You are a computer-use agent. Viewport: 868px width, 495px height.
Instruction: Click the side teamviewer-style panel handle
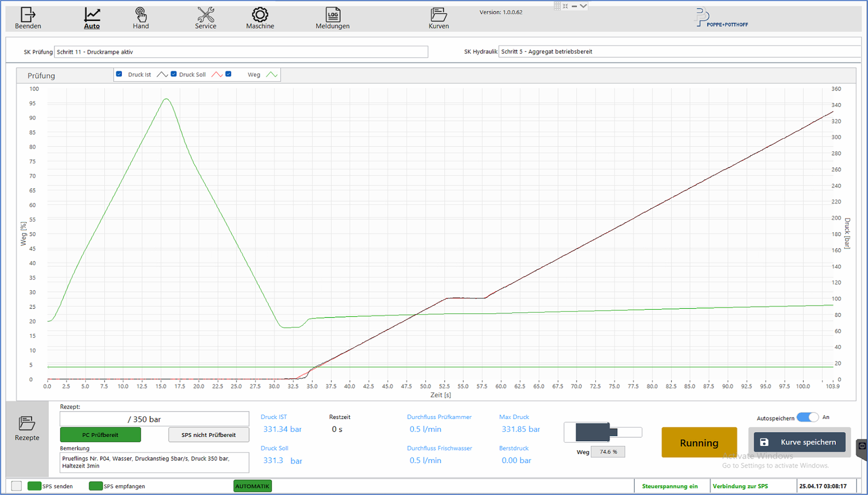pyautogui.click(x=862, y=447)
